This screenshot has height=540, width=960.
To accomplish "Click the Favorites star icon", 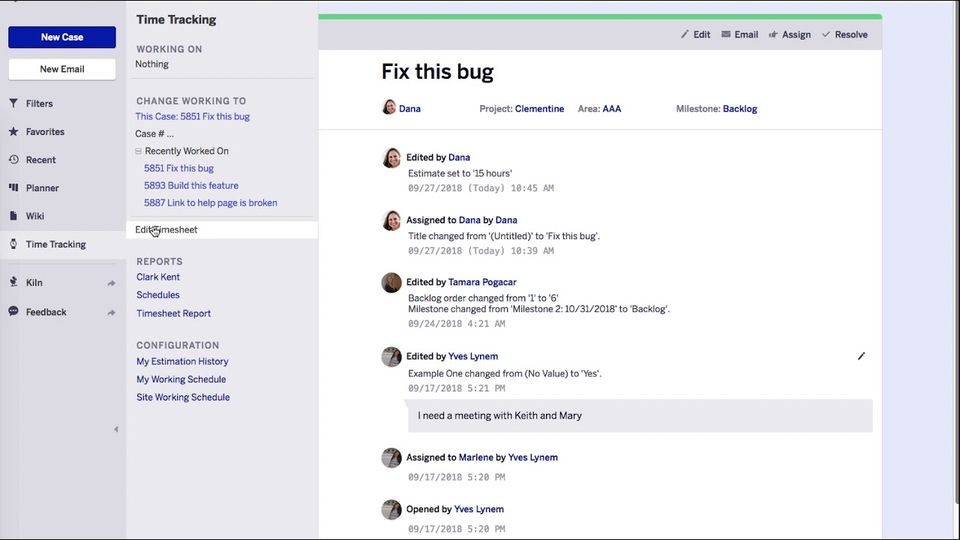I will click(x=13, y=132).
